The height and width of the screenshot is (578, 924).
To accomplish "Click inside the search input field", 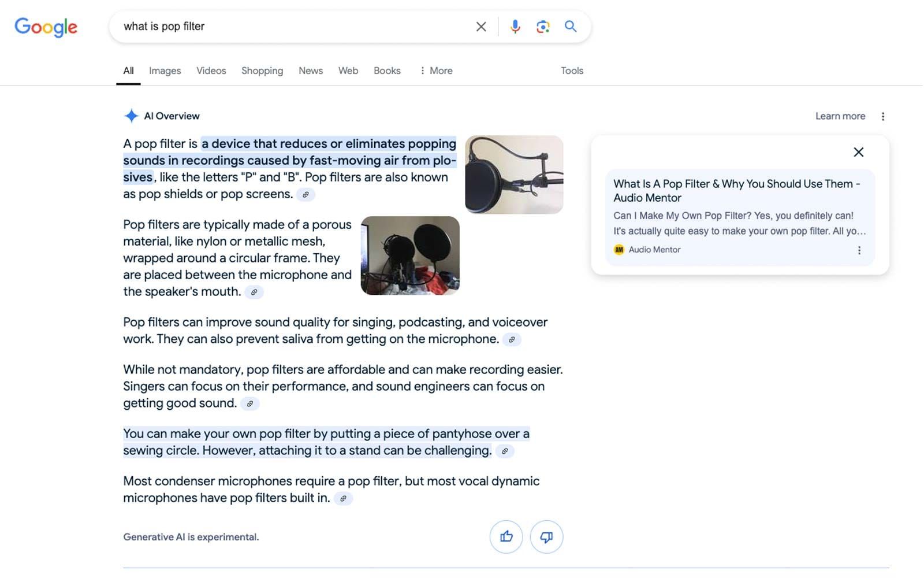I will click(x=289, y=26).
